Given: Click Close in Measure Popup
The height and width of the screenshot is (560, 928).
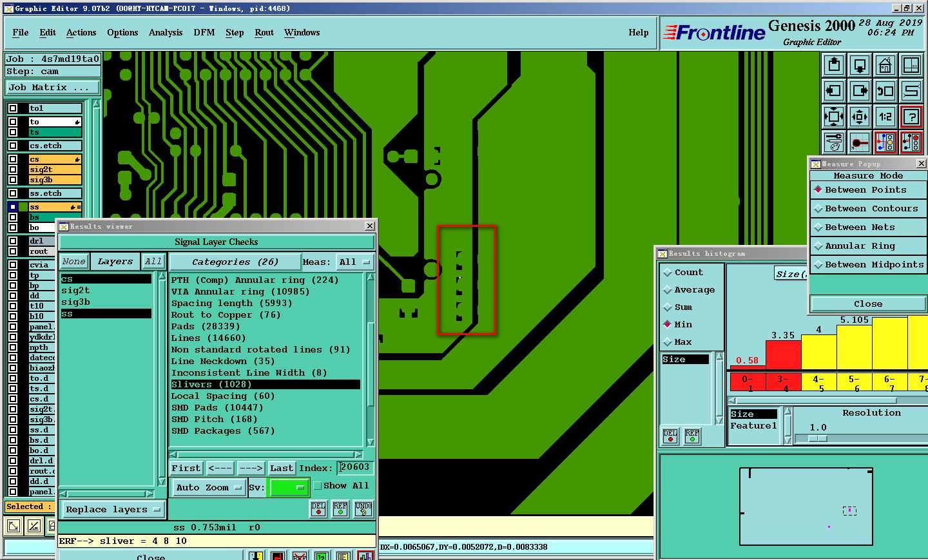Looking at the screenshot, I should tap(868, 304).
